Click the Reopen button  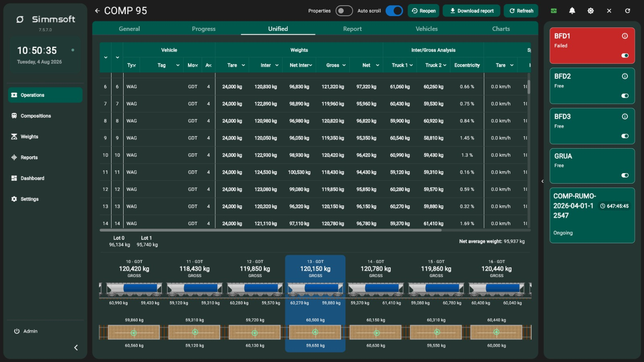click(423, 11)
